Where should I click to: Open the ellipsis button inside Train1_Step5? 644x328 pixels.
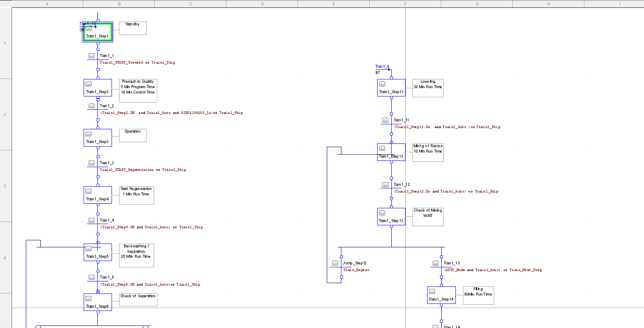point(88,249)
